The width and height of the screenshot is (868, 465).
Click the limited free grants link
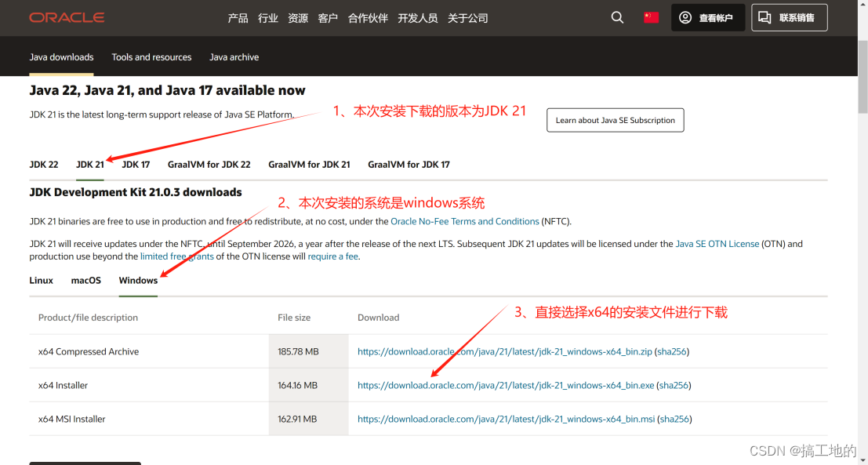coord(177,257)
